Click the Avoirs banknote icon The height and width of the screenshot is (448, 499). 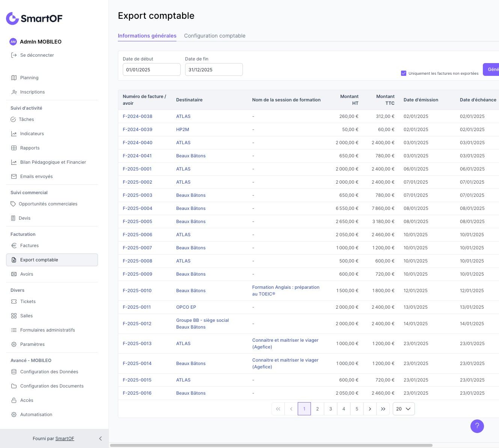click(x=14, y=274)
